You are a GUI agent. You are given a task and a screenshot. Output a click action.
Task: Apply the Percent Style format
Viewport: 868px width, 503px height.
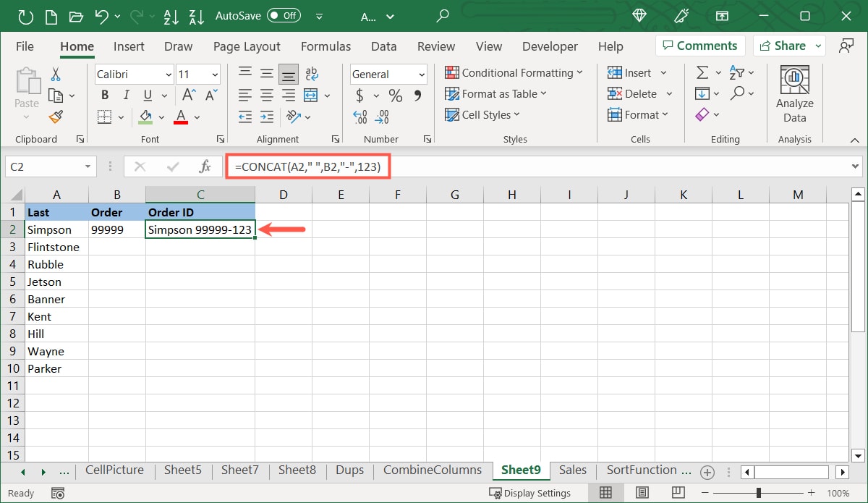395,95
